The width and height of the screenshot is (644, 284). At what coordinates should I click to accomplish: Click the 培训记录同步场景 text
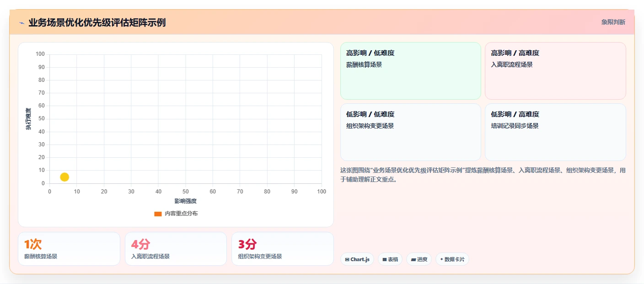pyautogui.click(x=515, y=126)
